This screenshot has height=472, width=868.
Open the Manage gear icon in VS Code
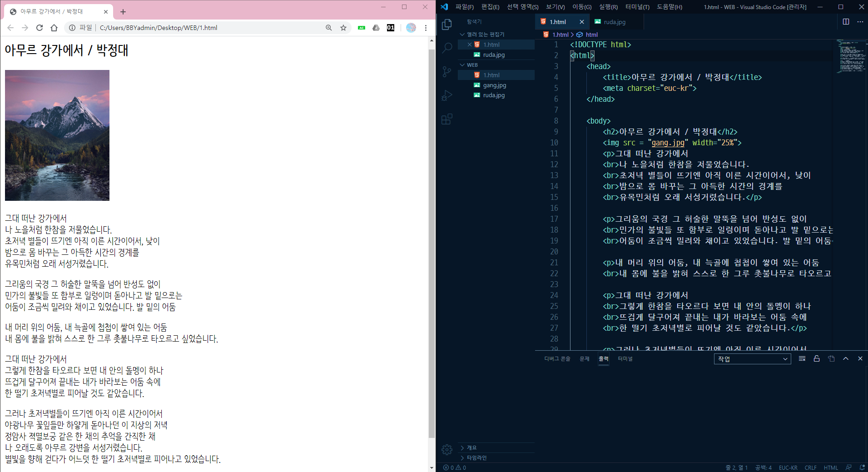click(x=447, y=450)
